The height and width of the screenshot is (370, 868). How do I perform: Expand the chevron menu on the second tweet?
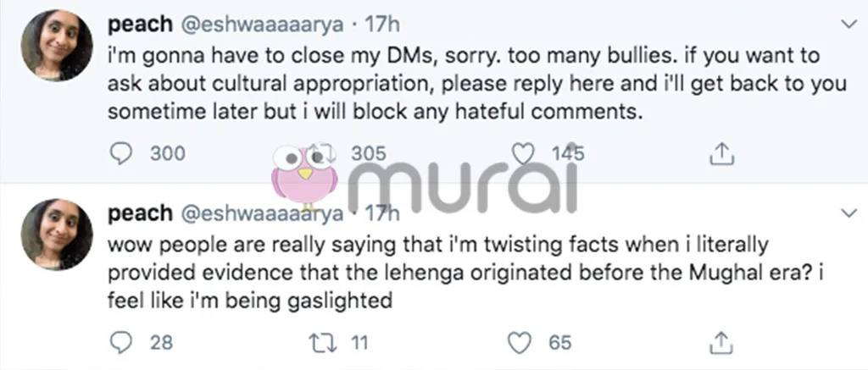click(845, 212)
